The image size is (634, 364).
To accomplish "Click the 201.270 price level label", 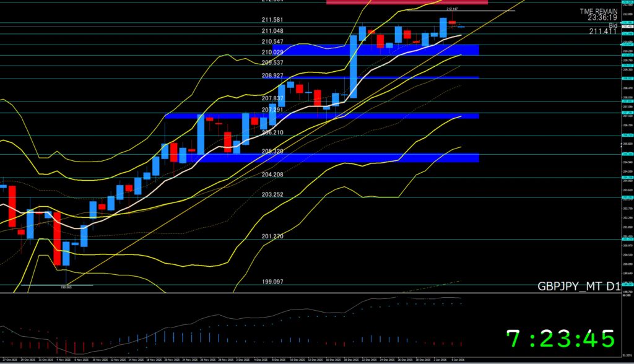I will 272,236.
